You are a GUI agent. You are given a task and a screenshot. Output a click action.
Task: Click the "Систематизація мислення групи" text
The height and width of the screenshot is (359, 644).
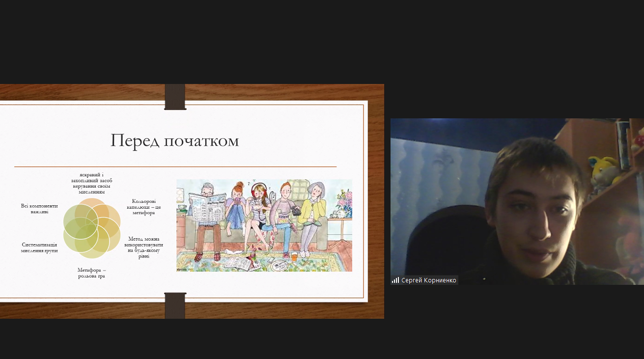[x=39, y=248]
